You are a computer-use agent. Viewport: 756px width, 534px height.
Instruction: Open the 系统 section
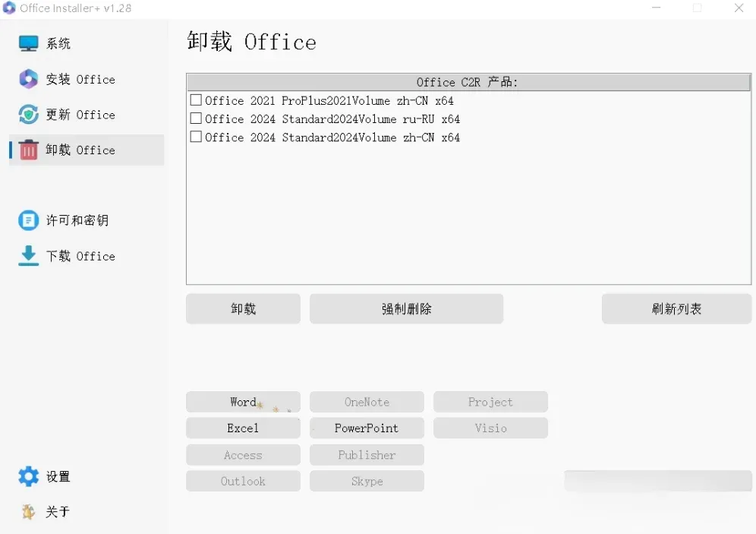tap(87, 43)
